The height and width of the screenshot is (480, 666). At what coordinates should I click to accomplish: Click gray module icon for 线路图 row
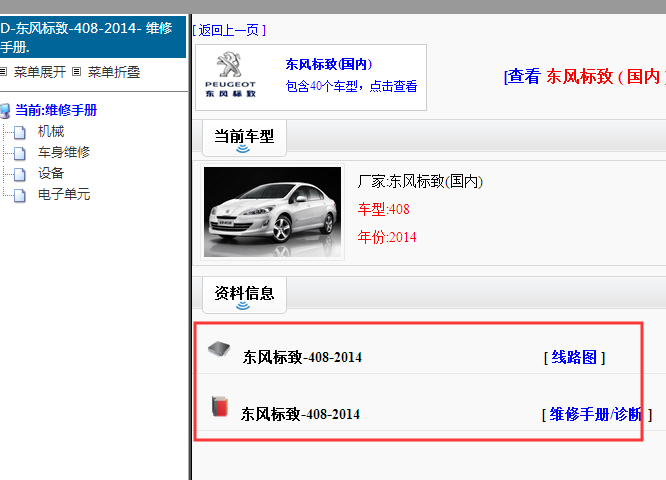pyautogui.click(x=219, y=350)
